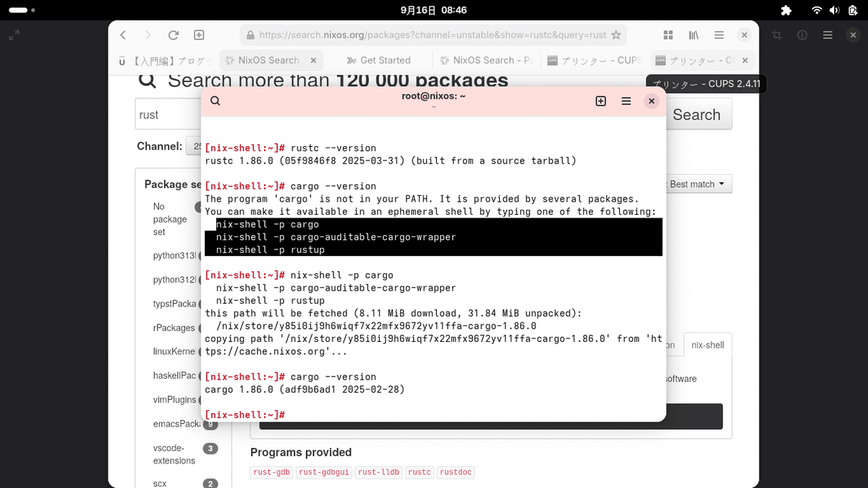Open a new browser tab with plus icon
868x488 pixels.
pos(199,34)
